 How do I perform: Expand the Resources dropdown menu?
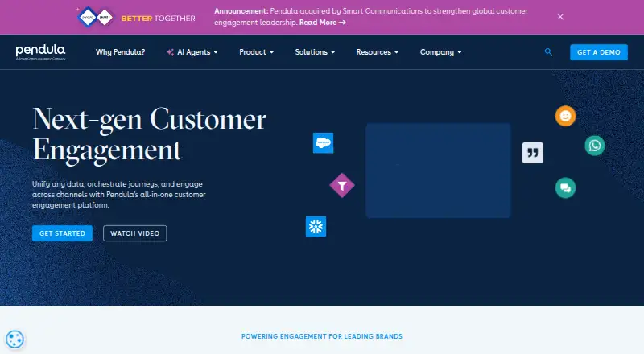[377, 52]
